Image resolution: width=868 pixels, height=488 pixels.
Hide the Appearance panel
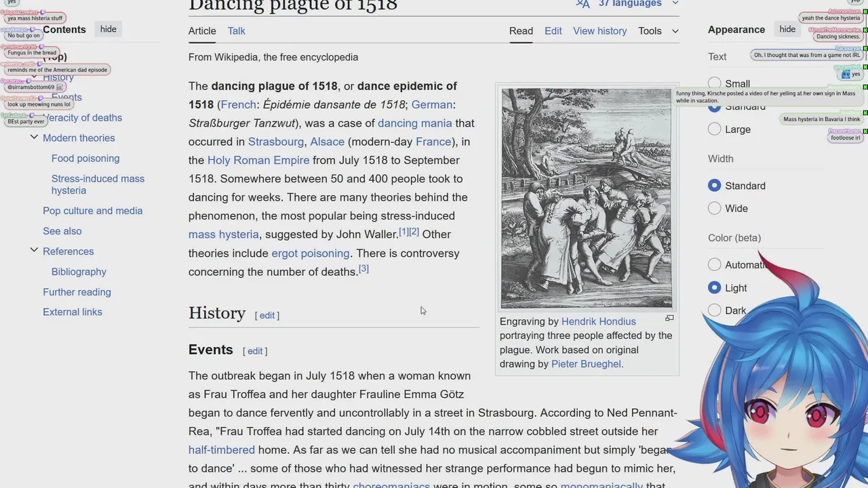(x=787, y=29)
